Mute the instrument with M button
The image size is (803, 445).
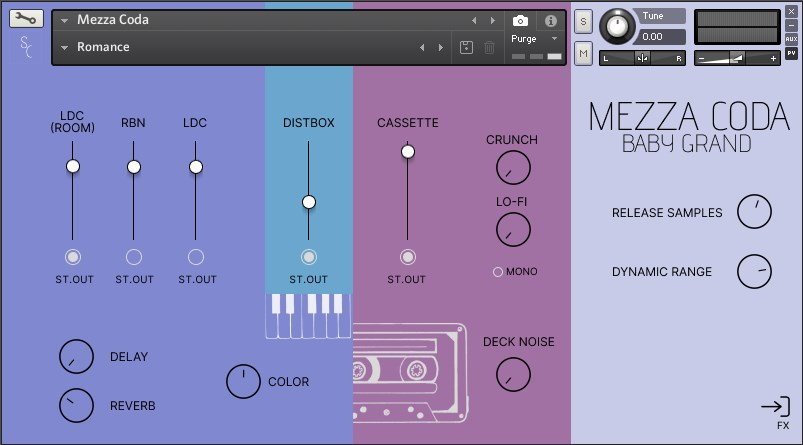click(584, 52)
